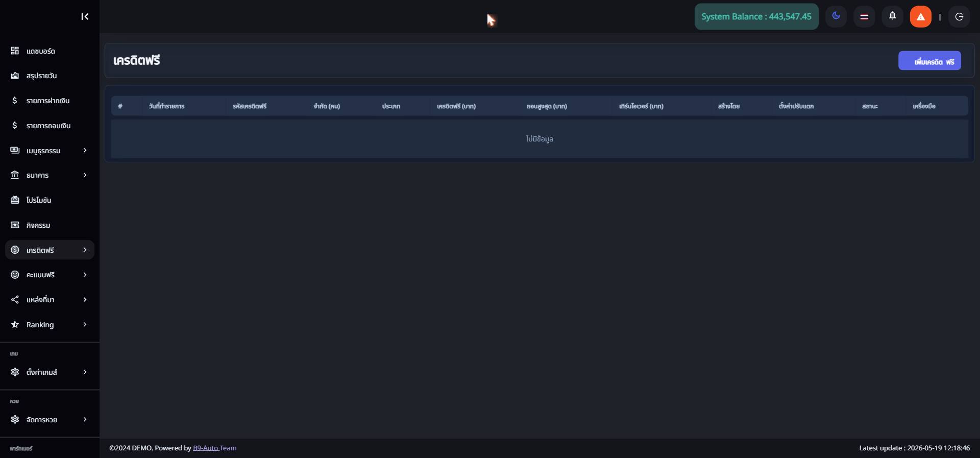Click the สร้างโดย column header

tap(729, 106)
